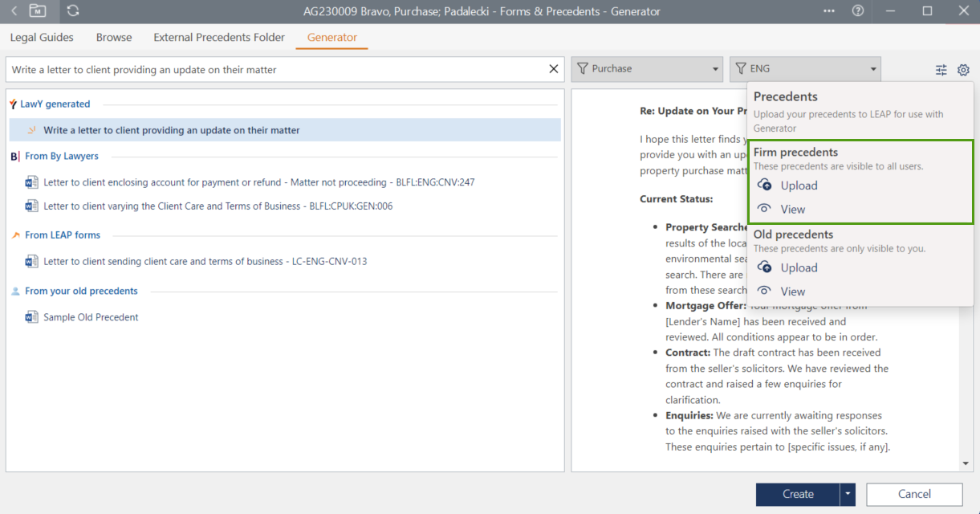The image size is (980, 514).
Task: Upload an old precedent
Action: [787, 268]
